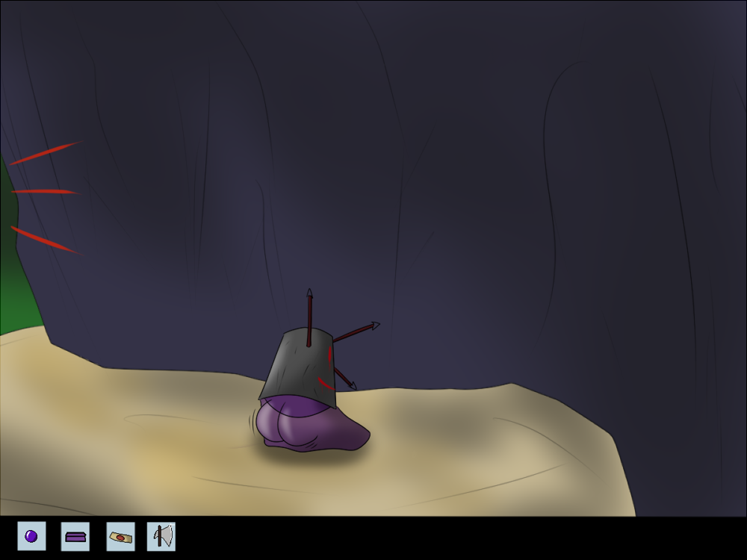Image resolution: width=747 pixels, height=560 pixels.
Task: Select the bandage with red spot
Action: pyautogui.click(x=120, y=536)
